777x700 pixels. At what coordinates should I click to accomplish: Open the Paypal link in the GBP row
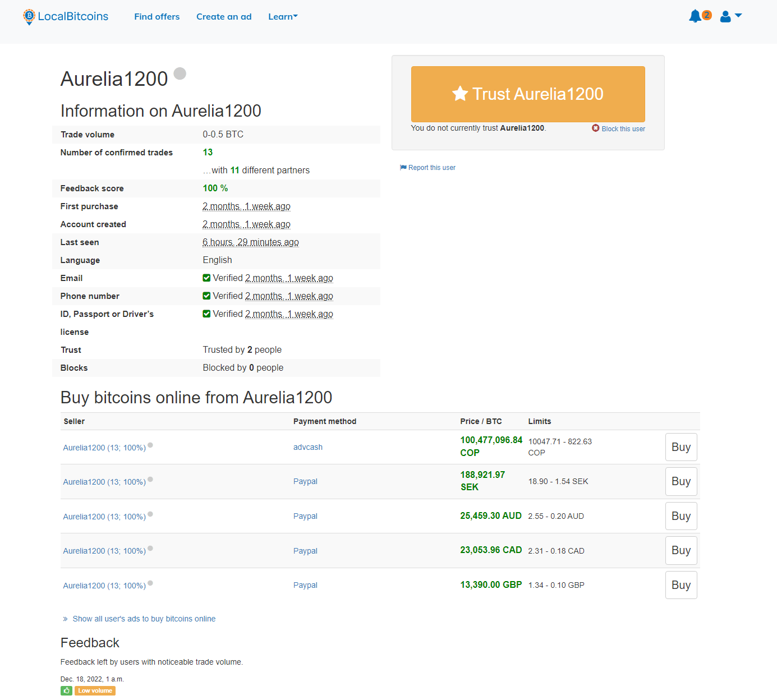click(x=305, y=585)
